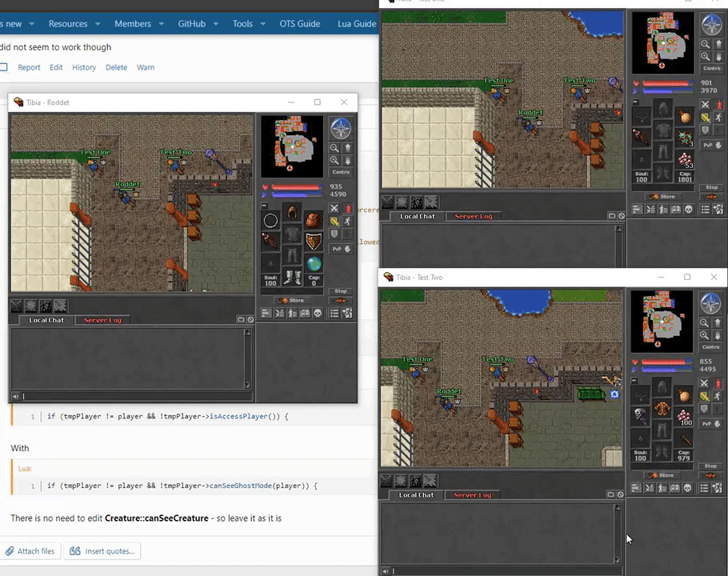Move the minimap up a floor in the Roddet window
This screenshot has width=728, height=576.
coord(348,148)
